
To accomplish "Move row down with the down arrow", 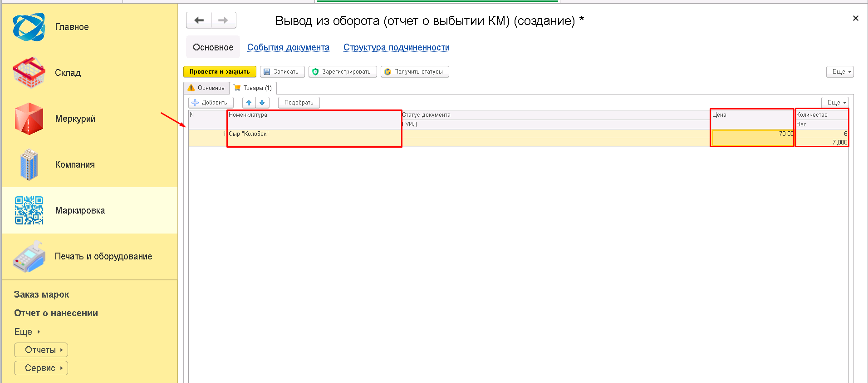I will tap(262, 103).
